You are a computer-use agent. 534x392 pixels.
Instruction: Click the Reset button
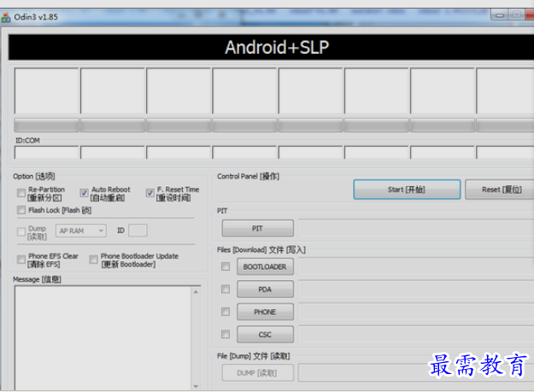coord(500,190)
